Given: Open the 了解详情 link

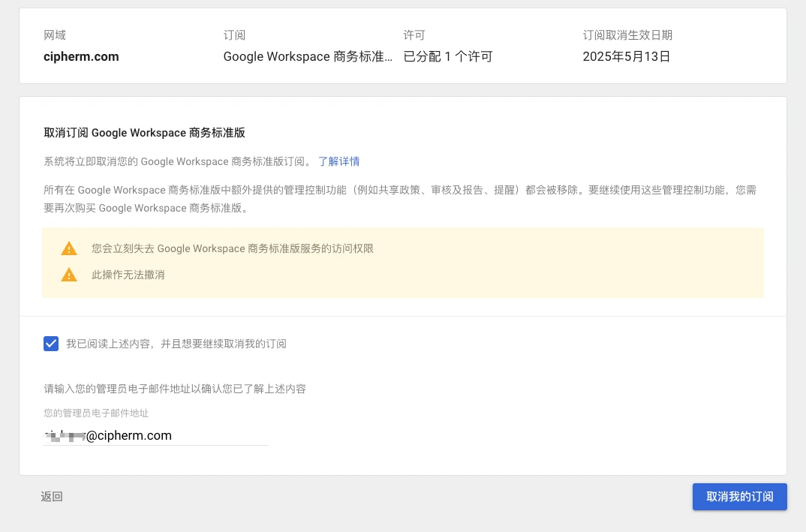Looking at the screenshot, I should pos(338,161).
